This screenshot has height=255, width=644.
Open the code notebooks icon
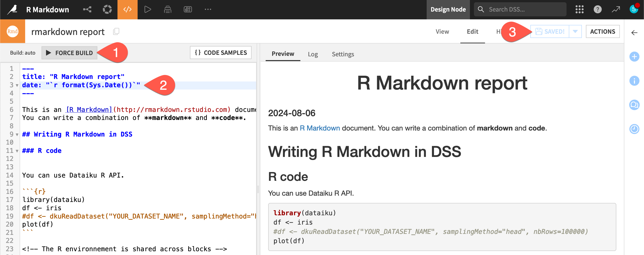(127, 10)
